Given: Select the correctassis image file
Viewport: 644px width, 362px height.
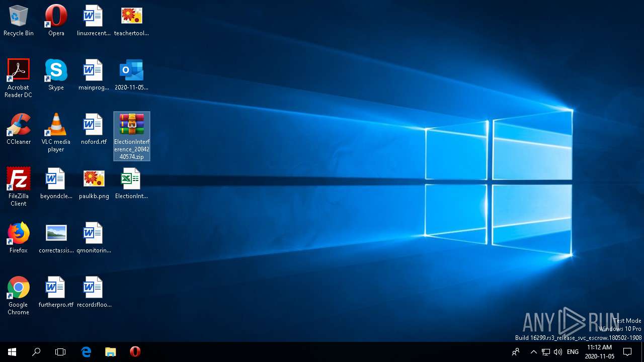Looking at the screenshot, I should coord(56,238).
